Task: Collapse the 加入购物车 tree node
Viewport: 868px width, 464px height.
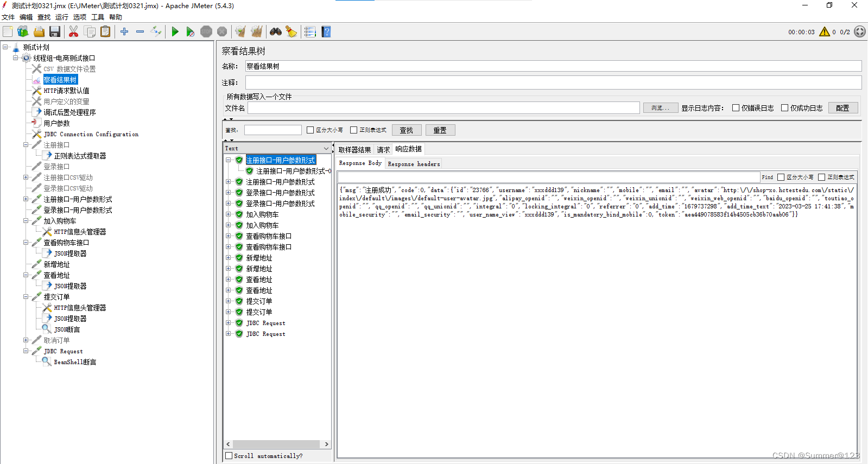Action: 26,221
